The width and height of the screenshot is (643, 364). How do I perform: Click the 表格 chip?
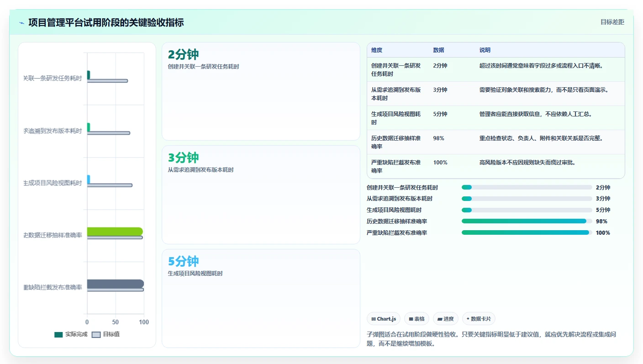tap(416, 319)
